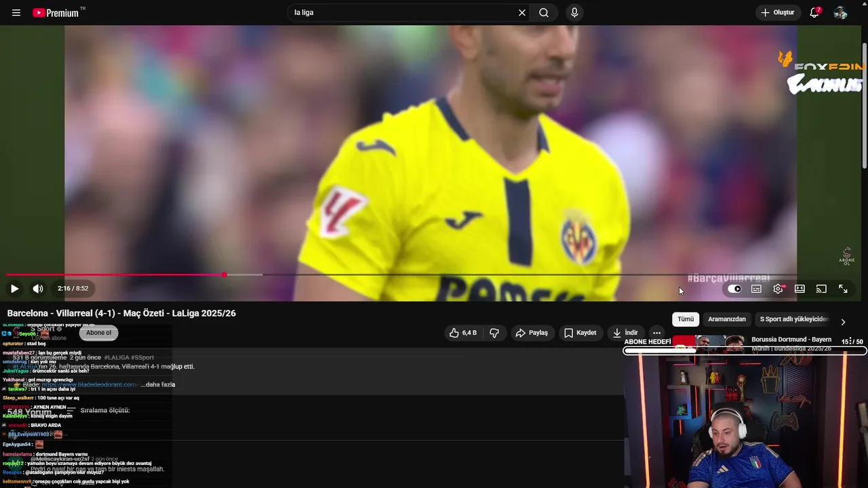
Task: Click the search magnifier button
Action: [x=544, y=13]
